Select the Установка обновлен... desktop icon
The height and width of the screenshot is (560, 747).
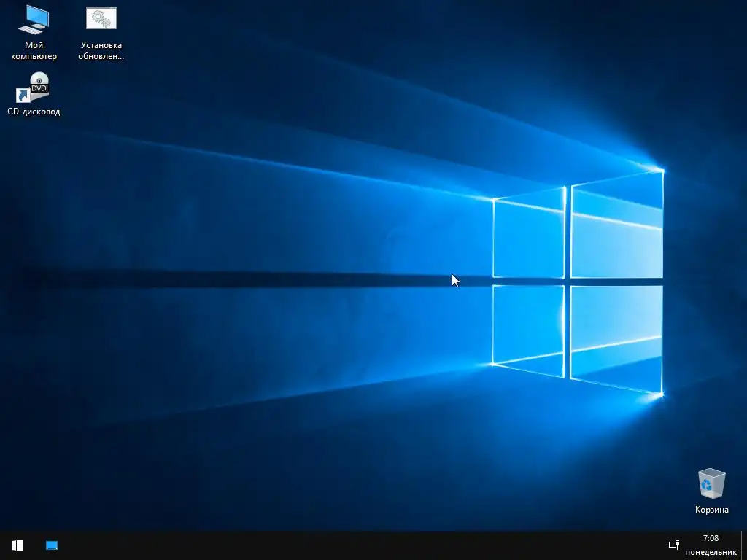(x=101, y=34)
